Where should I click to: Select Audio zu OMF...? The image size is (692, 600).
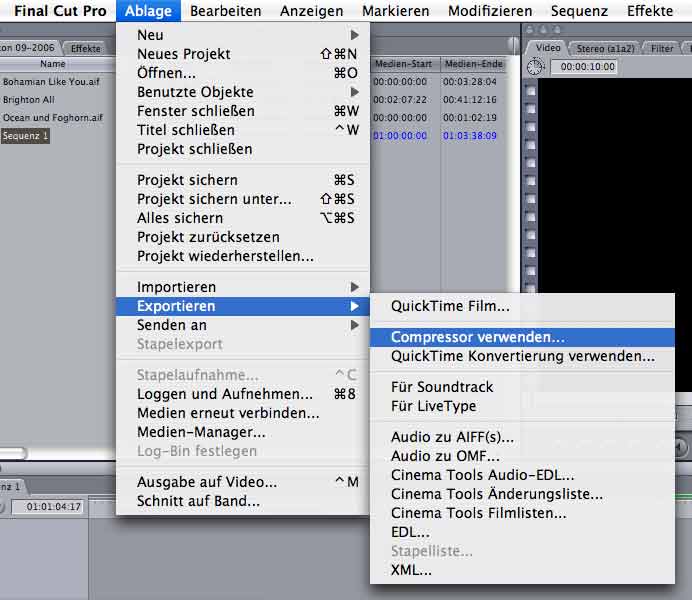(x=523, y=456)
